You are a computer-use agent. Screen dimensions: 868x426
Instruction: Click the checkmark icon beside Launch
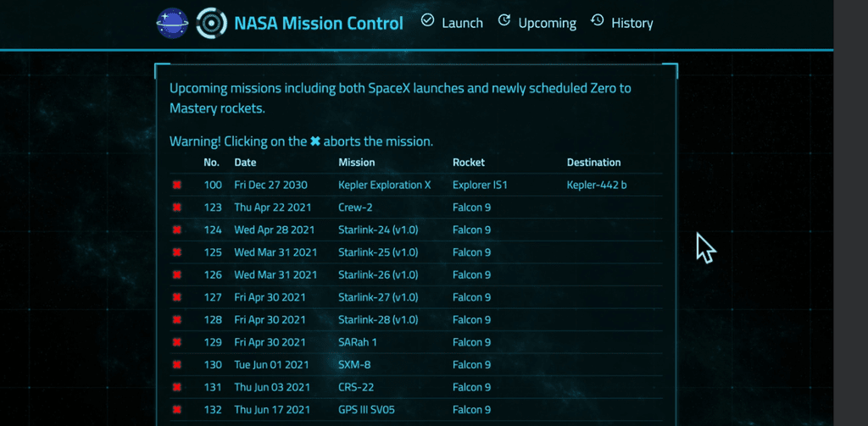coord(427,20)
